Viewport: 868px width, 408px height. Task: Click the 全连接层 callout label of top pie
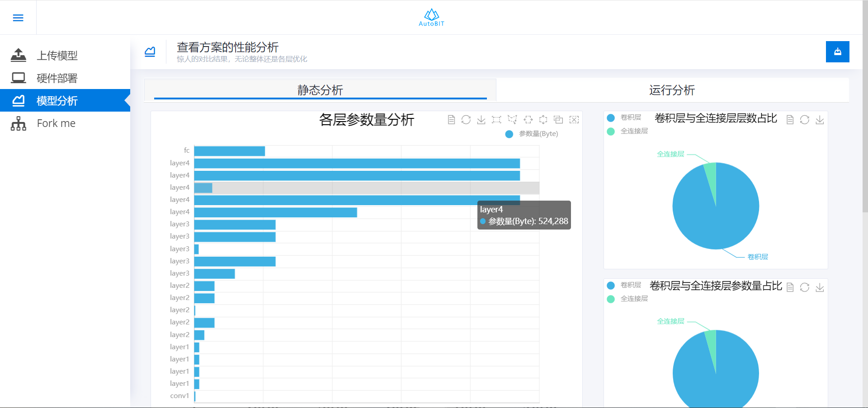coord(670,154)
